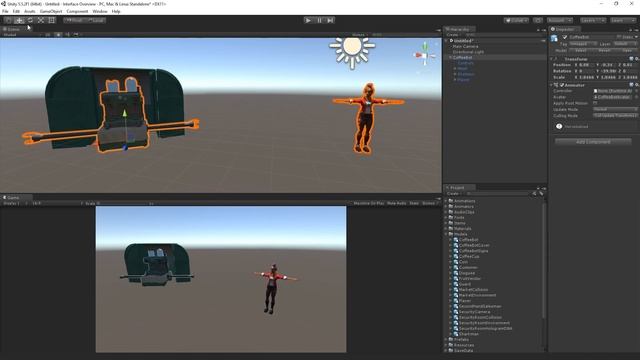Image resolution: width=640 pixels, height=360 pixels.
Task: Click the Play button
Action: click(x=308, y=20)
